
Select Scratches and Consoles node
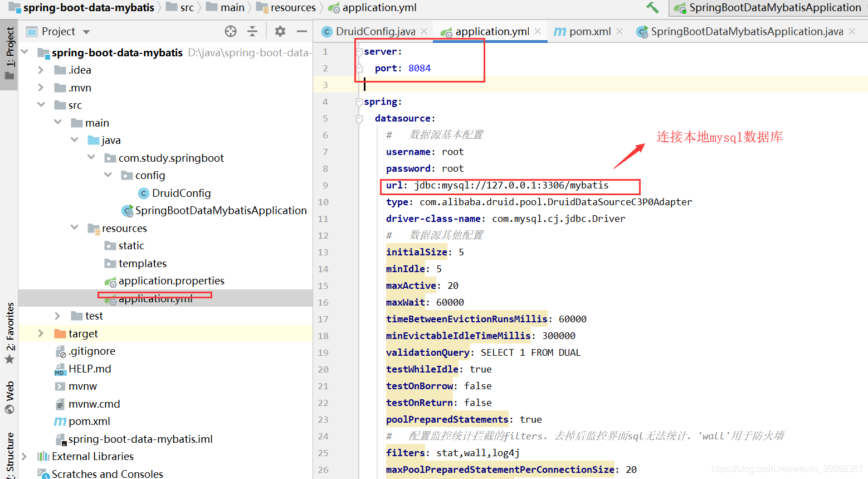(x=100, y=473)
